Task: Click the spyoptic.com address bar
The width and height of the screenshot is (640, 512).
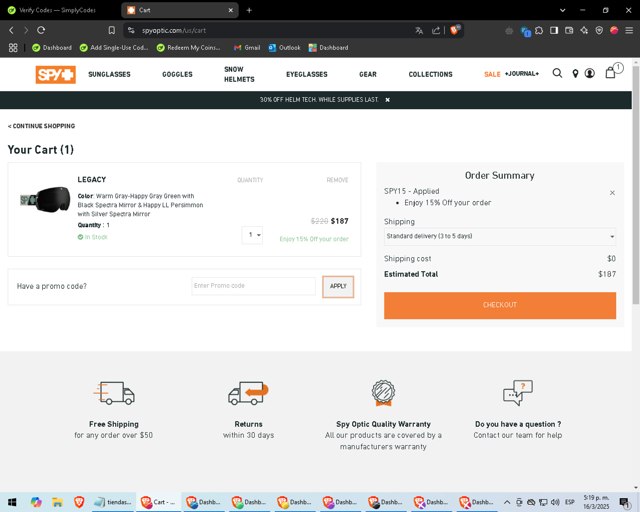Action: [269, 30]
